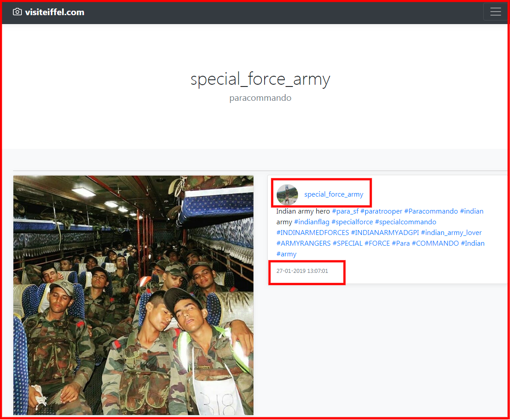
Task: Open the #Para hashtag link
Action: point(401,243)
